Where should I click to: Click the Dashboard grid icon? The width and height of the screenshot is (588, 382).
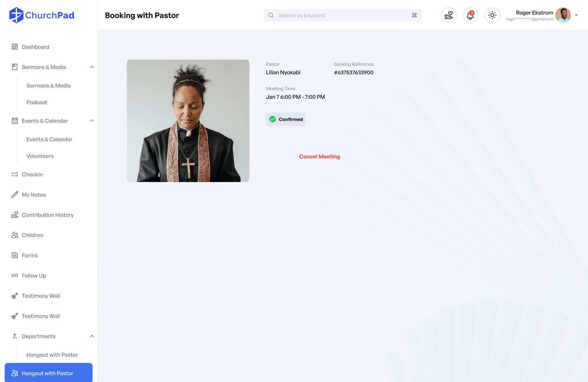click(15, 47)
